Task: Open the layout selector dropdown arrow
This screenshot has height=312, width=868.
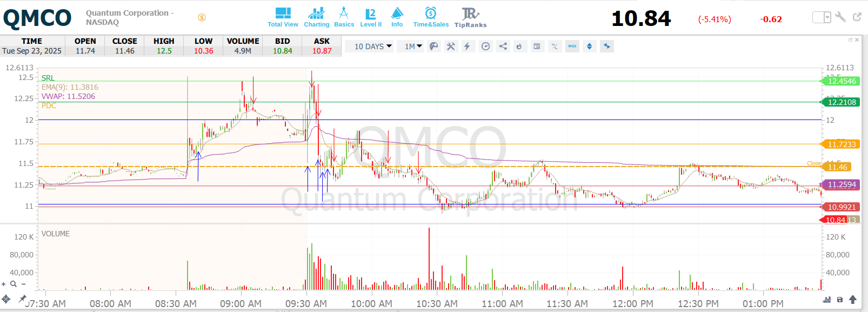Action: tap(827, 17)
